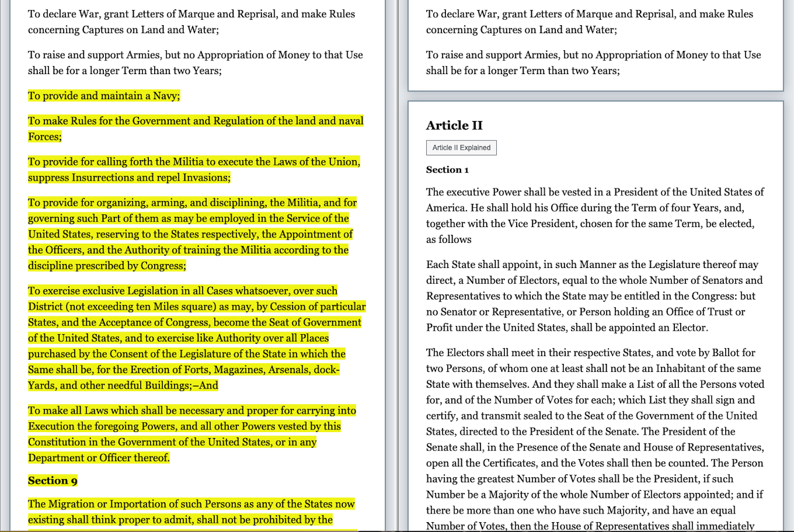The image size is (794, 532).
Task: Click the highlighted Migration or Importation paragraph
Action: pos(192,511)
